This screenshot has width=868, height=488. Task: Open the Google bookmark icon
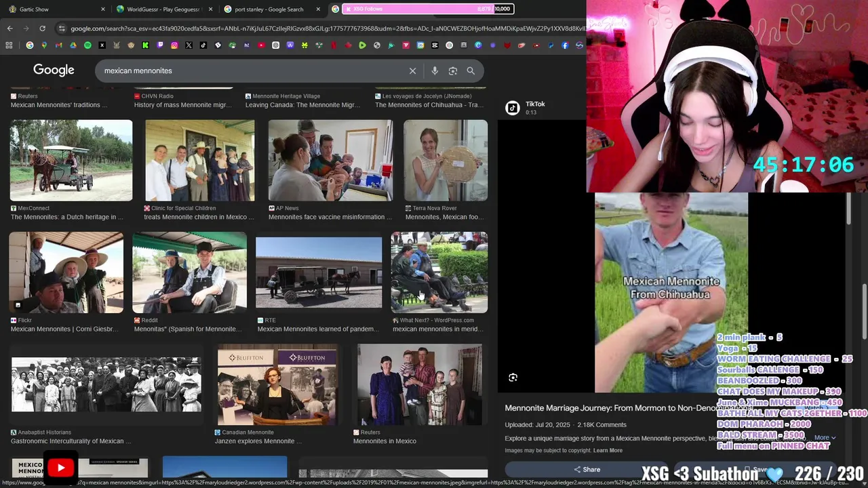pos(30,45)
